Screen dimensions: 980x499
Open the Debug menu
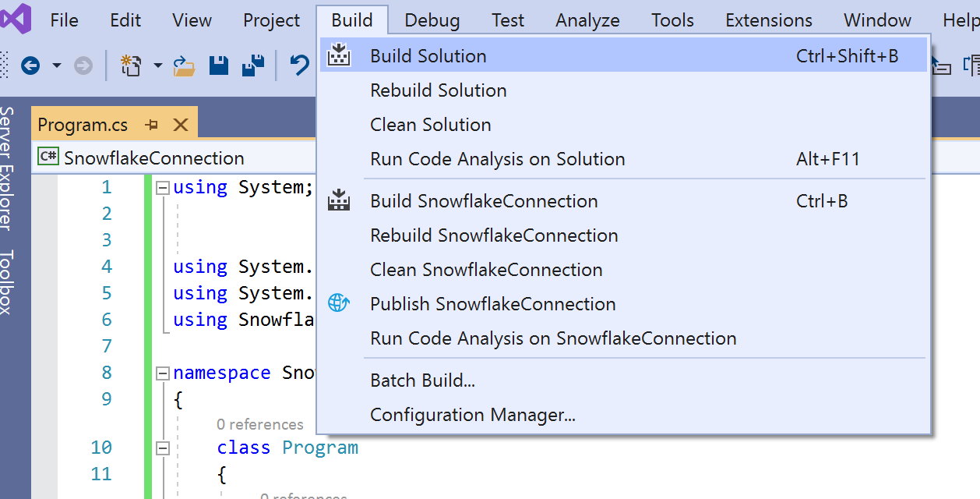pyautogui.click(x=432, y=20)
